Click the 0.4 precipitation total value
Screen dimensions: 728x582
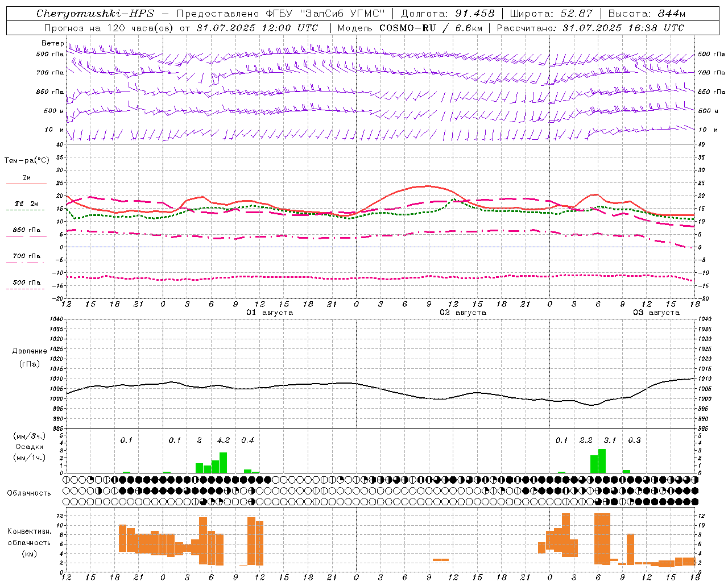[247, 440]
